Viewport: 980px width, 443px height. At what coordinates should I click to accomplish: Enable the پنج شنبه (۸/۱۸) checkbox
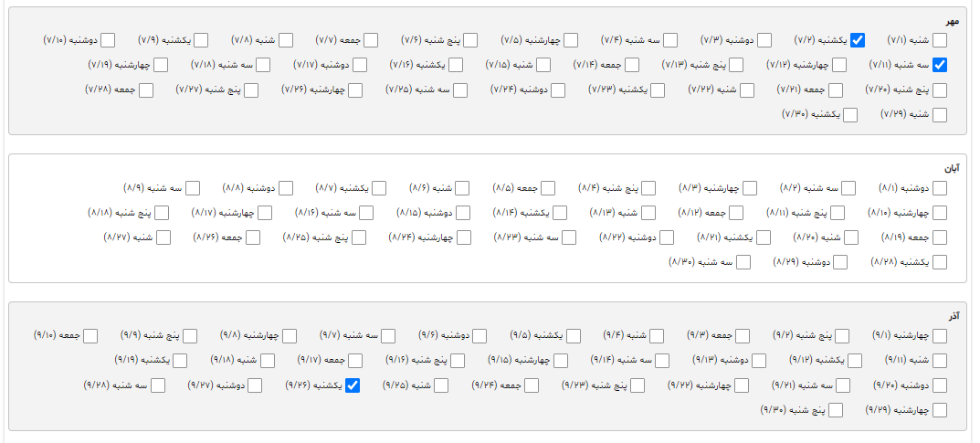162,213
